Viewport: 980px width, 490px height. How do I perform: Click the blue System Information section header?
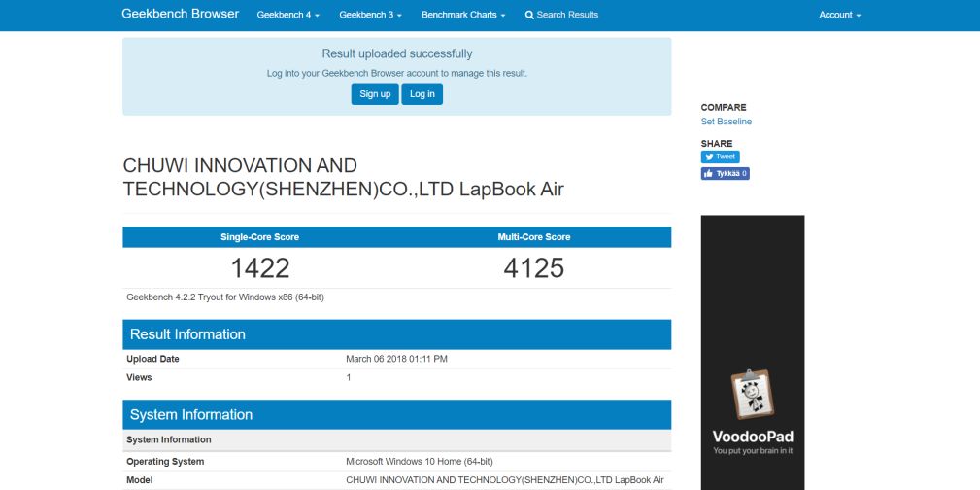[397, 415]
